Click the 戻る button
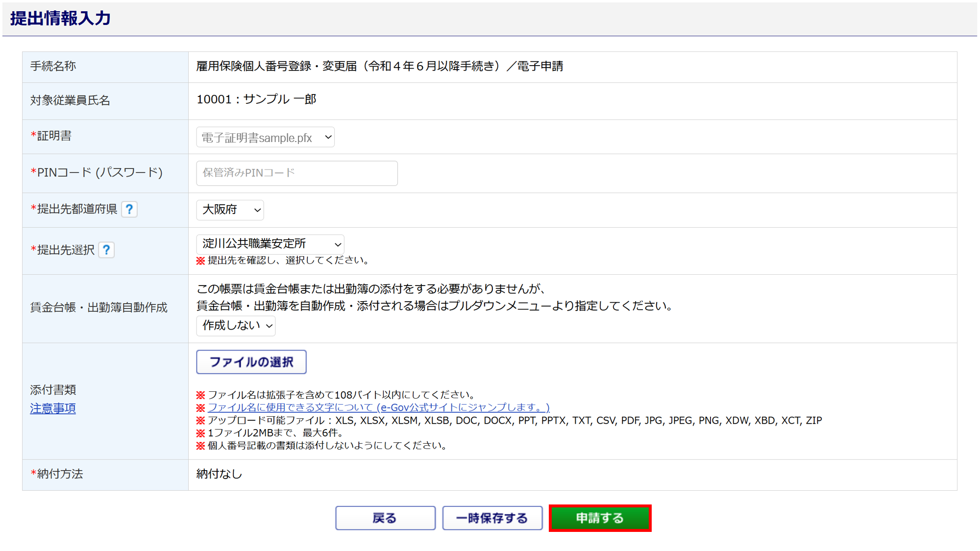Screen dimensions: 980x551 tap(385, 518)
